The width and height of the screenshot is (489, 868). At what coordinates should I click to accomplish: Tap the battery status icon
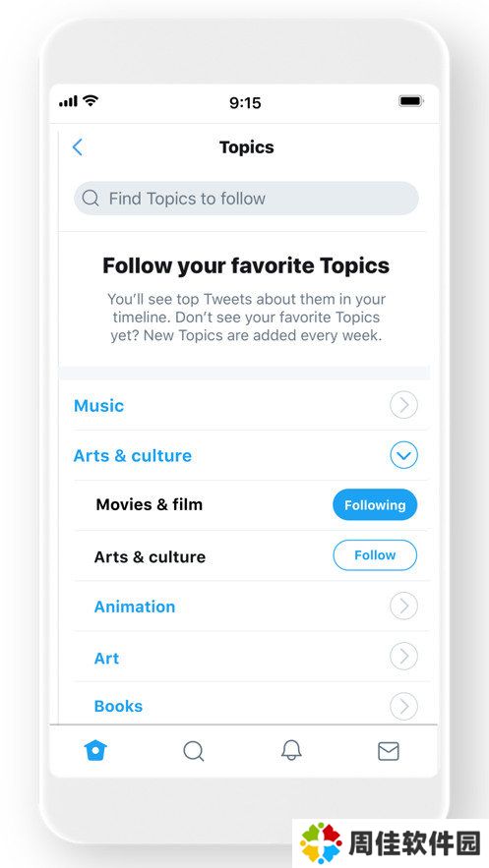coord(411,101)
